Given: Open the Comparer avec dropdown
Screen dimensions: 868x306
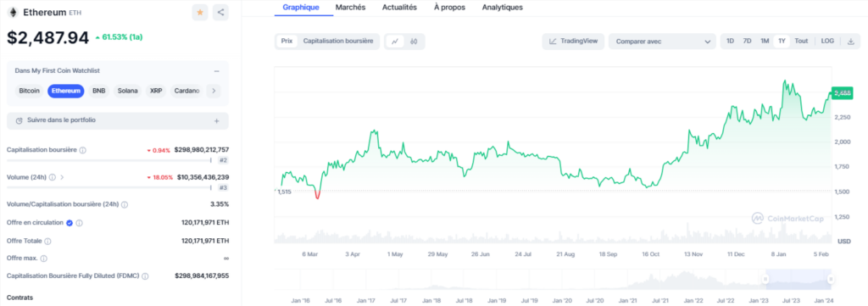Looking at the screenshot, I should [x=662, y=41].
